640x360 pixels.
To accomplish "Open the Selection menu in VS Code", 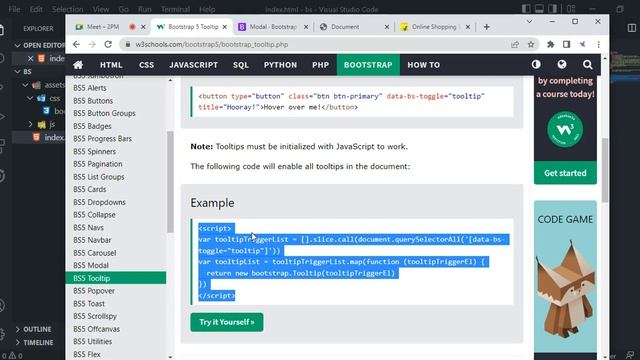I will 68,9.
